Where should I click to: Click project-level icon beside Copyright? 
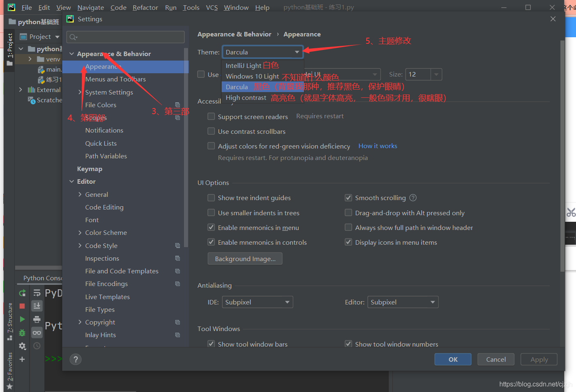point(177,322)
